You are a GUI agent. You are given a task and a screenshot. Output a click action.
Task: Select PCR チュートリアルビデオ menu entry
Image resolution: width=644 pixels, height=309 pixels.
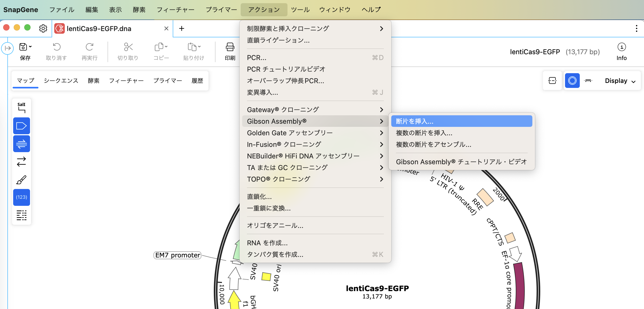pyautogui.click(x=286, y=69)
